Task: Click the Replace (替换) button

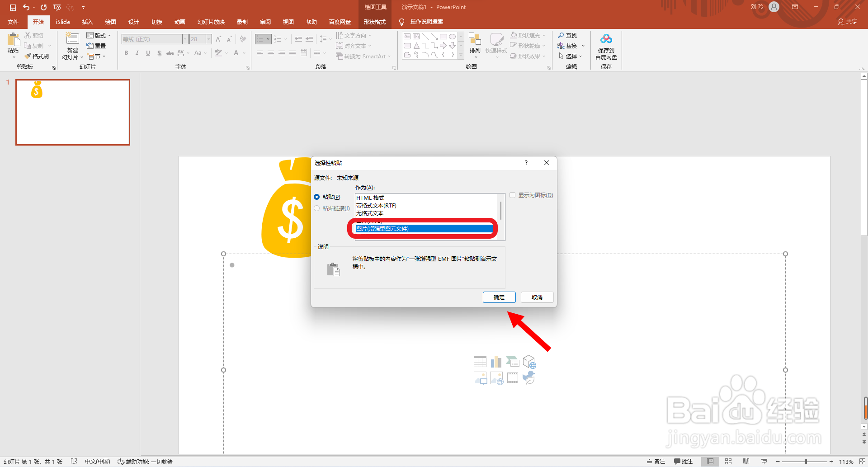Action: (x=571, y=46)
